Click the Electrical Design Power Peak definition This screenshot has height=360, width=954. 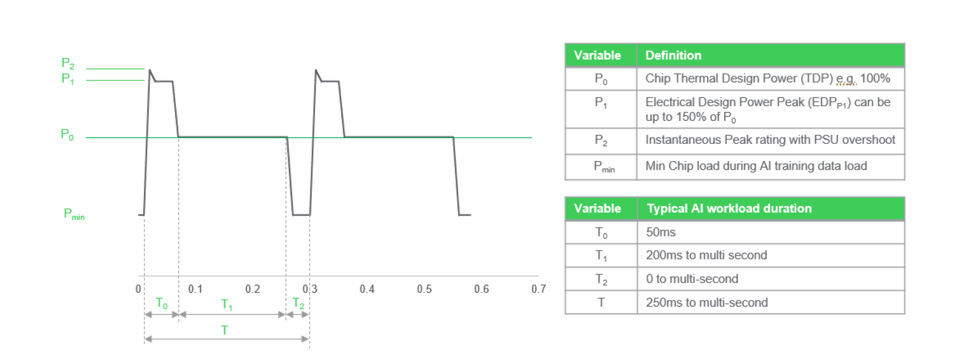(771, 109)
